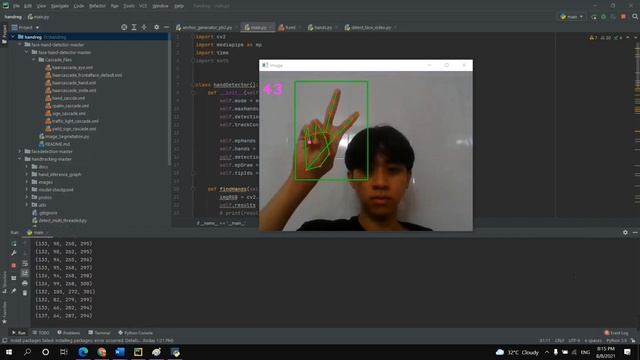Click the trash clear-all icon in Run panel
The width and height of the screenshot is (640, 360).
tap(25, 293)
